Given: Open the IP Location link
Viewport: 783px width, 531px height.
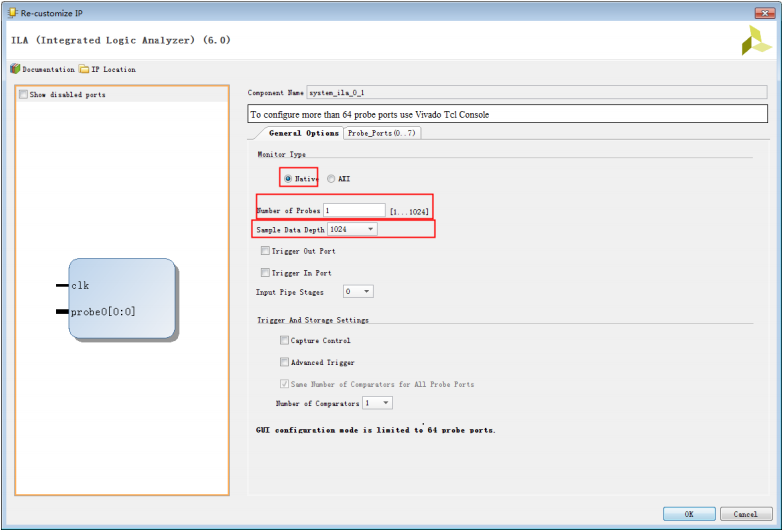Looking at the screenshot, I should tap(113, 69).
